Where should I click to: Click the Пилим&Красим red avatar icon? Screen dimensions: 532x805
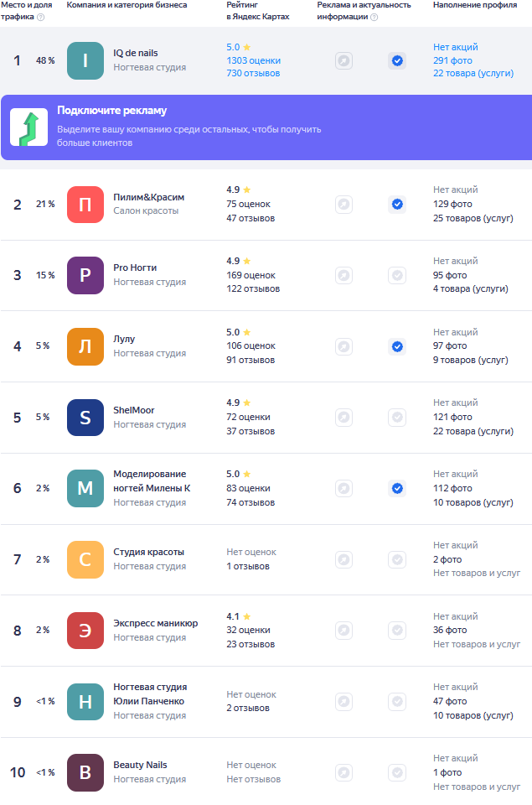85,204
